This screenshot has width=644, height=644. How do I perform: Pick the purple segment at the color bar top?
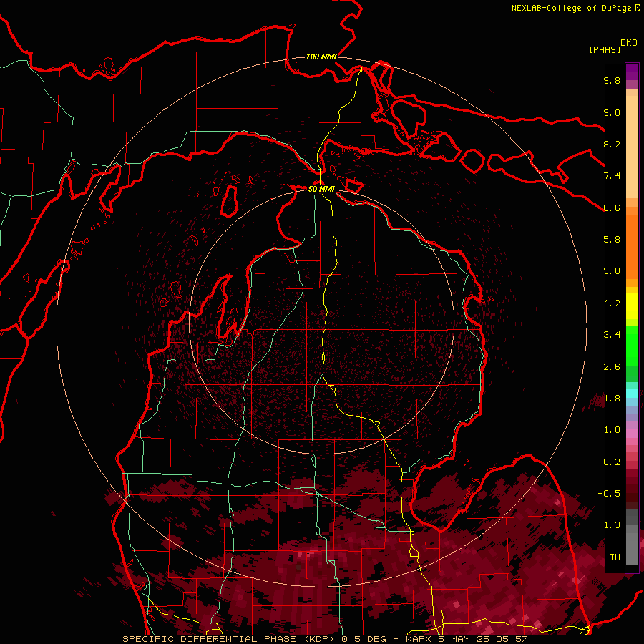(x=632, y=72)
